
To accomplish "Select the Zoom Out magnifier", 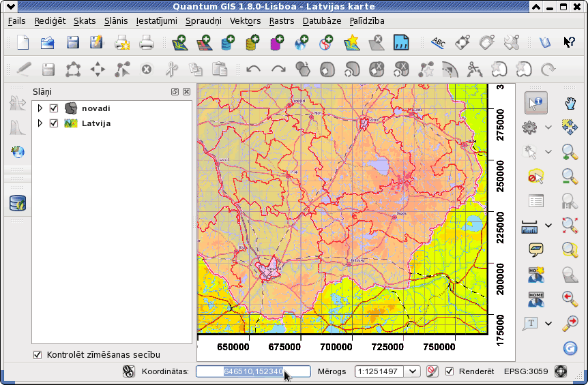I will tap(570, 176).
